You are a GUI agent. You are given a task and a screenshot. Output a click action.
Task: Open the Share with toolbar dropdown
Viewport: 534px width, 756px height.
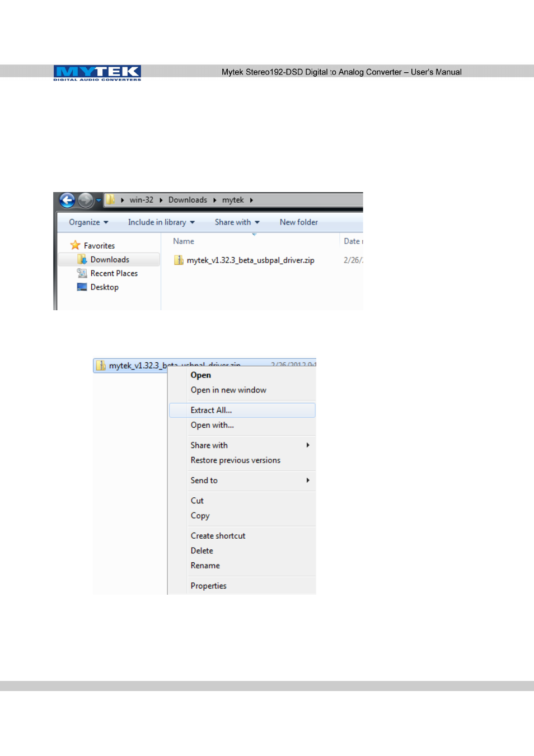coord(237,222)
